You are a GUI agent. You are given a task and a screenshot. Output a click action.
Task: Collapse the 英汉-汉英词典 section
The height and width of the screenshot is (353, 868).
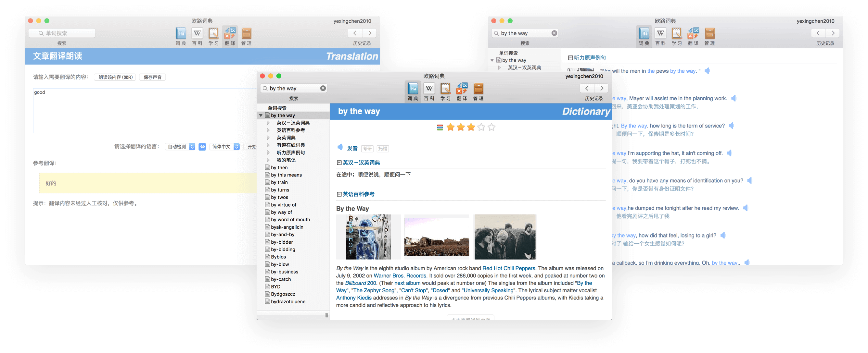[339, 163]
